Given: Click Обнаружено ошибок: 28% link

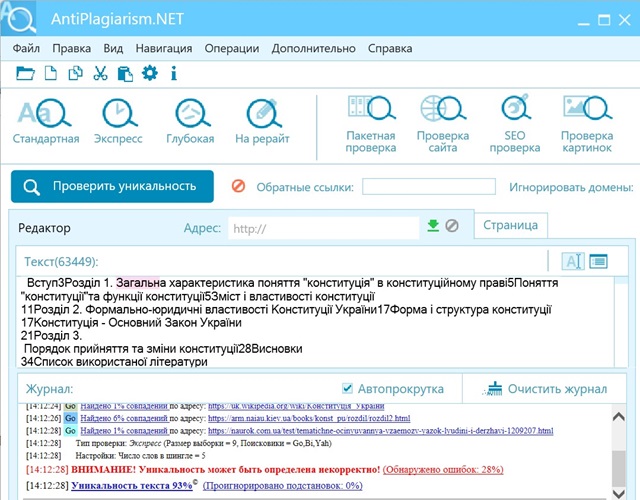Looking at the screenshot, I should tap(443, 469).
